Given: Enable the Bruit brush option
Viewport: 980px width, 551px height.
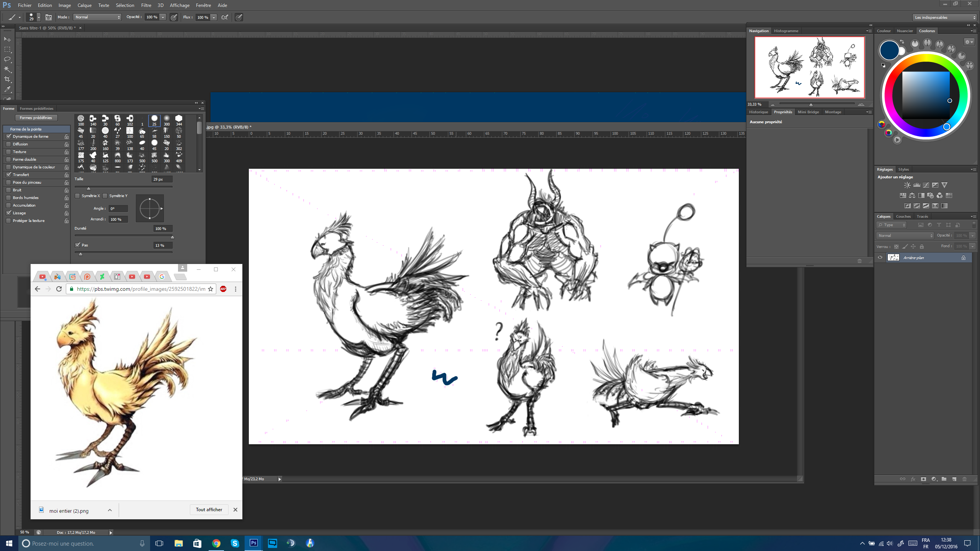Looking at the screenshot, I should (9, 190).
